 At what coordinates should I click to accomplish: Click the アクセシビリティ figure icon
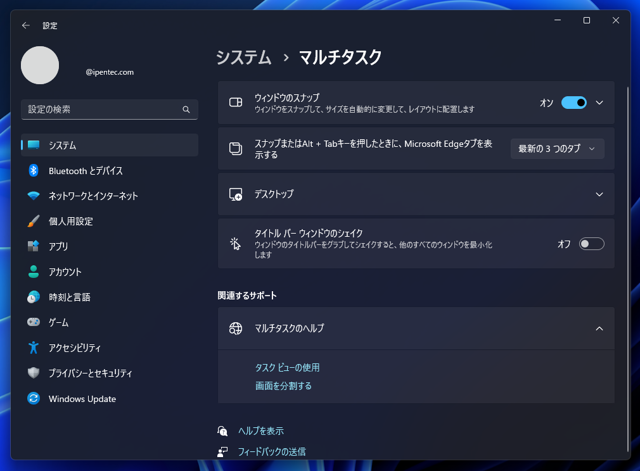pyautogui.click(x=33, y=347)
